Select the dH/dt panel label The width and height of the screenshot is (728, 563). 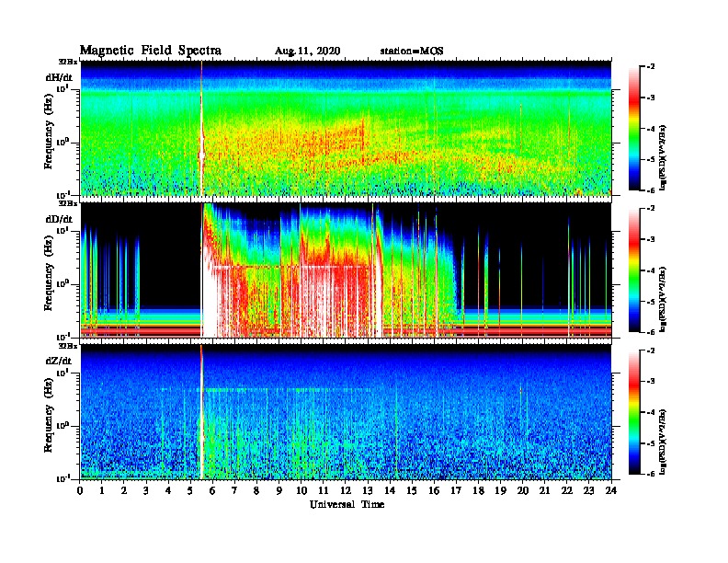[59, 77]
